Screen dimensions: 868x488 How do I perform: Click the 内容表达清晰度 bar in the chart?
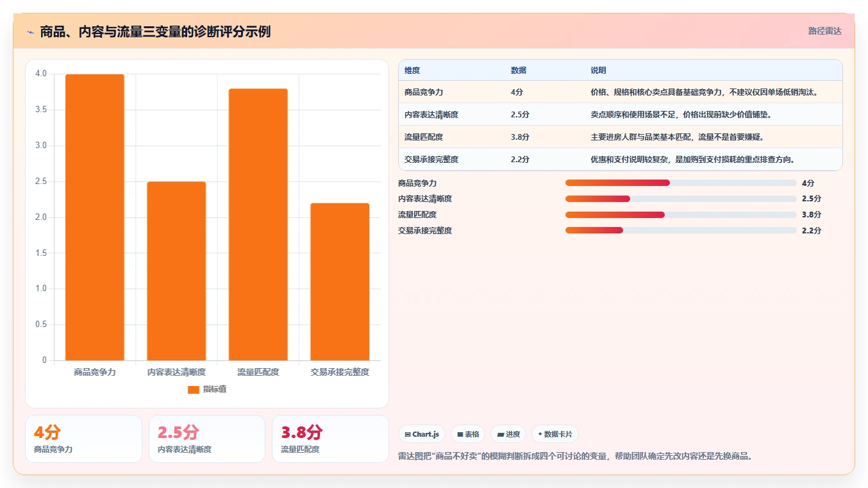pos(176,271)
